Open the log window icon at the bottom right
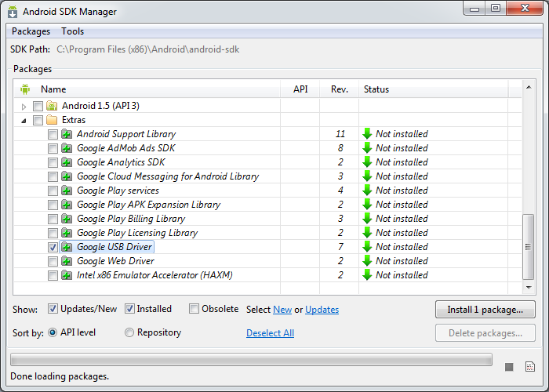The height and width of the screenshot is (392, 549). 530,366
